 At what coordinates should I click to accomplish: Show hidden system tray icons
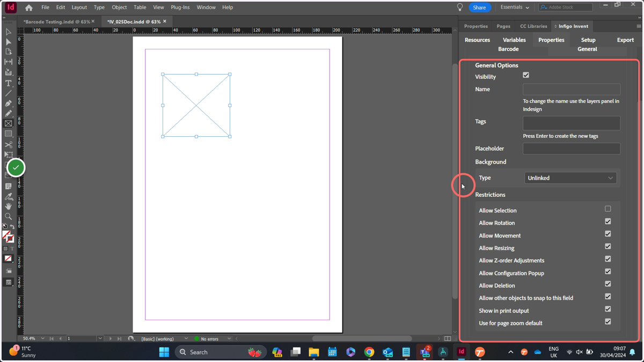pyautogui.click(x=510, y=352)
